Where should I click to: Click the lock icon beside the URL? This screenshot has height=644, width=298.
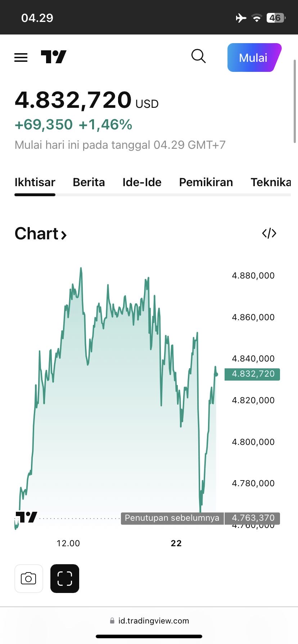point(112,621)
